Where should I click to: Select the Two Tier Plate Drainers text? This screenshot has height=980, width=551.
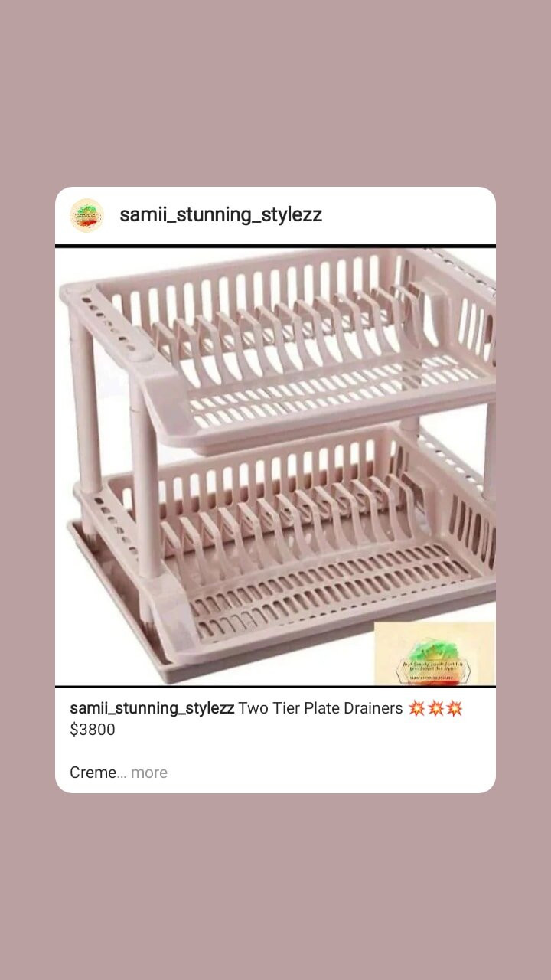click(x=321, y=708)
